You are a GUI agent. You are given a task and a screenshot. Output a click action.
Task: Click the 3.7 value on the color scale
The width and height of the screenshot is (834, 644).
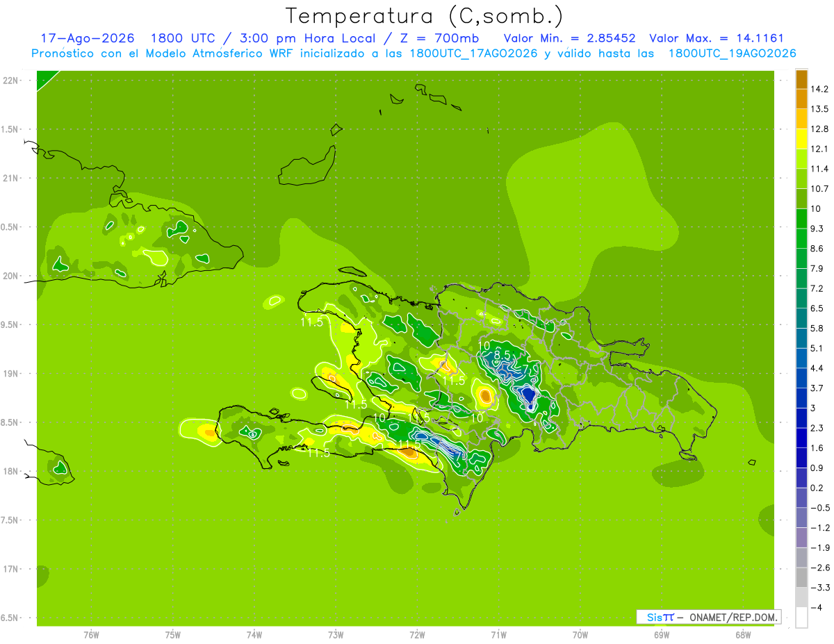point(817,388)
